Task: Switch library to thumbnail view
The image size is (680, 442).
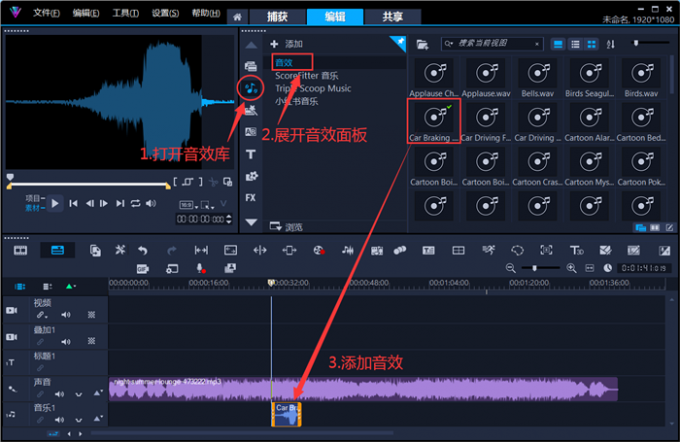Action: [x=591, y=44]
